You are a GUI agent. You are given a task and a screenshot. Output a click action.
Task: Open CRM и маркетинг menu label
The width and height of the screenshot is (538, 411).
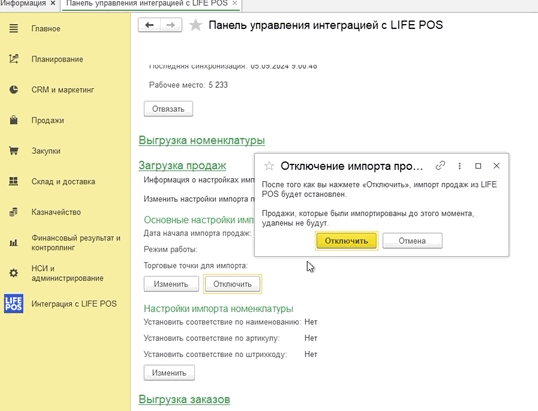pyautogui.click(x=63, y=90)
